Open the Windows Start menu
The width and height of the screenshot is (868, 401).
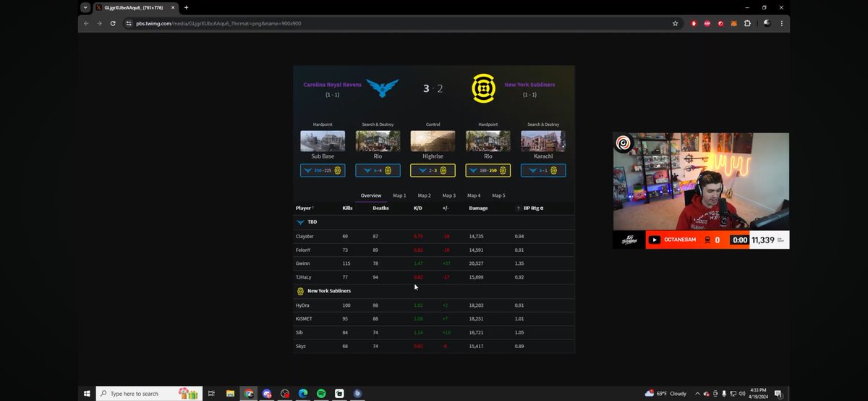click(x=86, y=393)
